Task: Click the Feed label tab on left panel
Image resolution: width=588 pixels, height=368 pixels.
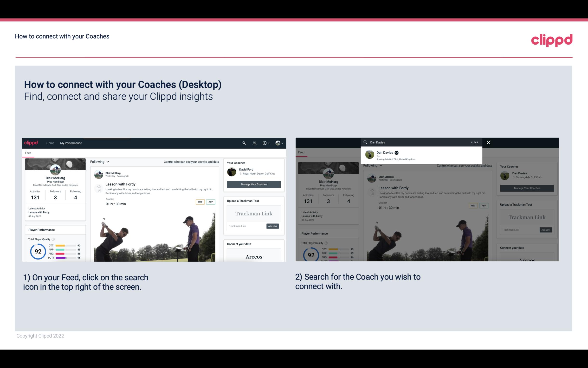Action: click(28, 153)
